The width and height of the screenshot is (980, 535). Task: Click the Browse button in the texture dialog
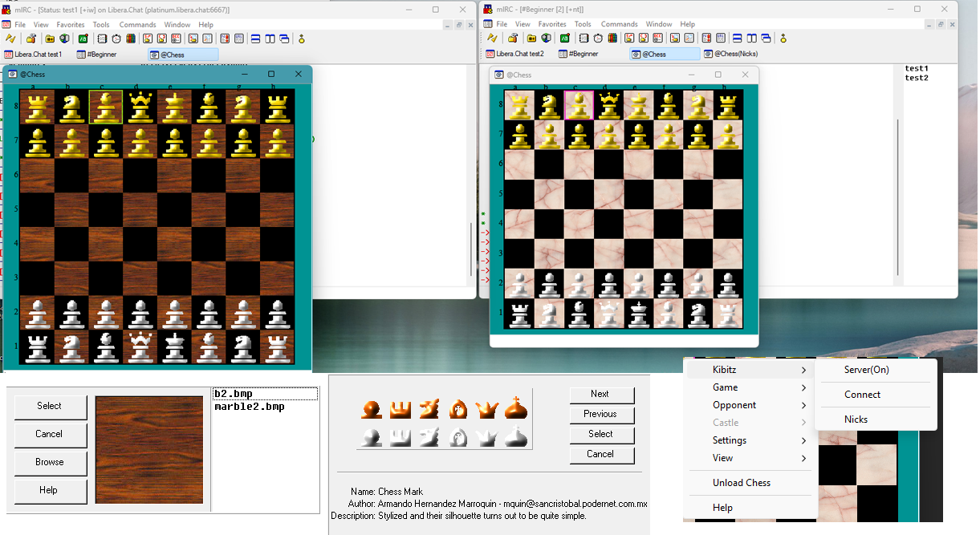click(x=50, y=462)
